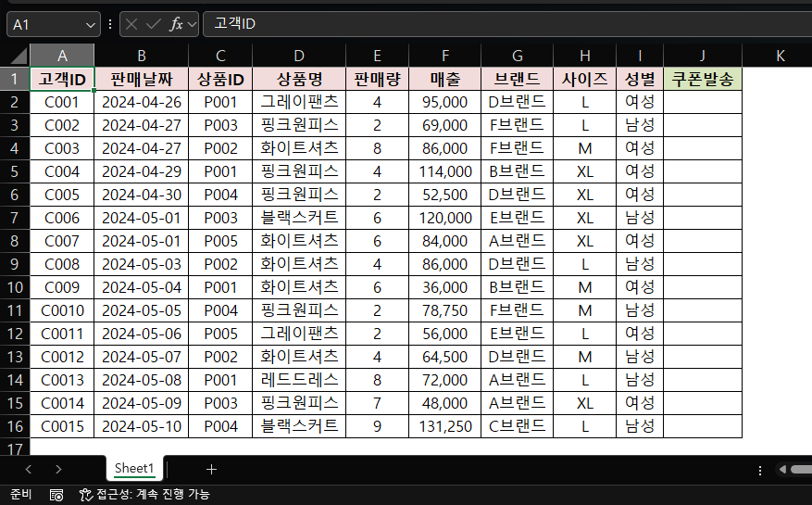Select cell containing 131,250
This screenshot has width=812, height=505.
coord(444,426)
